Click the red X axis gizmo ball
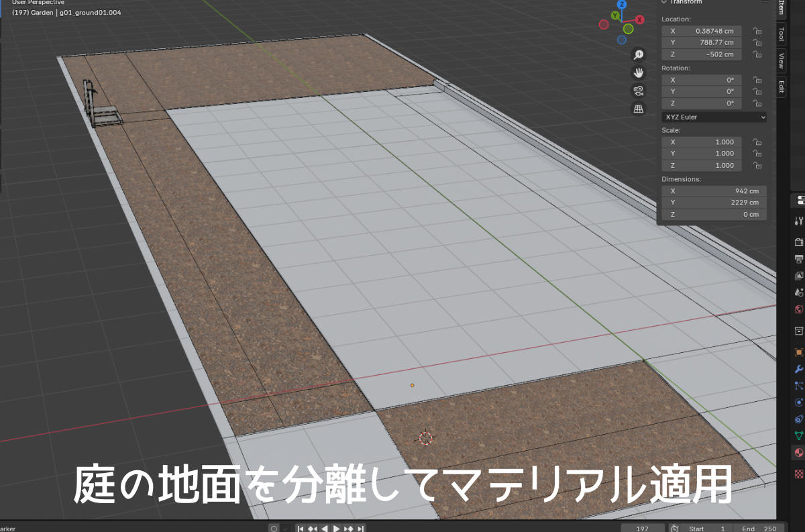The width and height of the screenshot is (805, 532). click(639, 18)
